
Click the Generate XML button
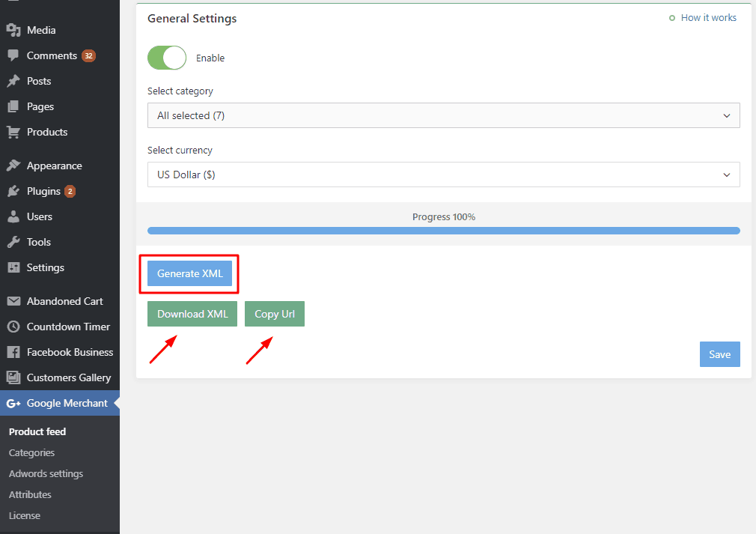click(x=188, y=273)
